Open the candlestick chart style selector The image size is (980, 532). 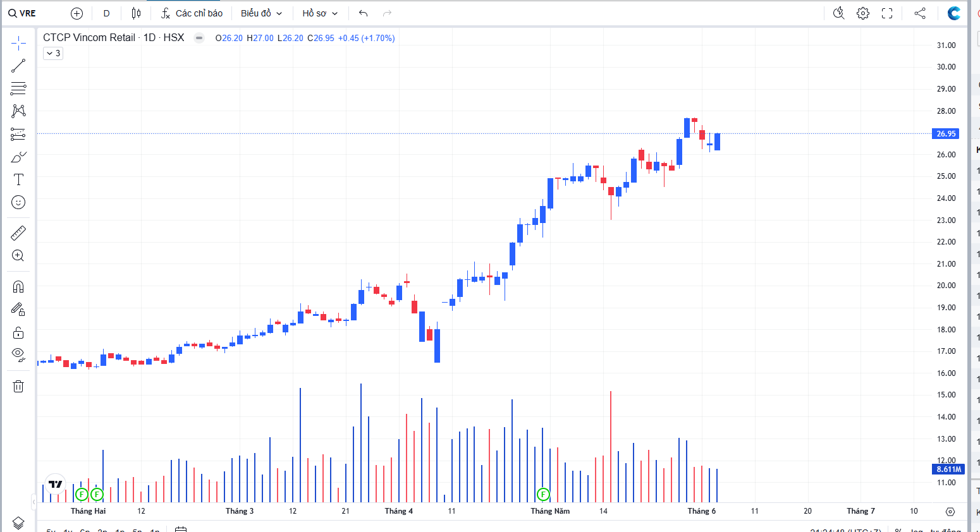coord(136,13)
